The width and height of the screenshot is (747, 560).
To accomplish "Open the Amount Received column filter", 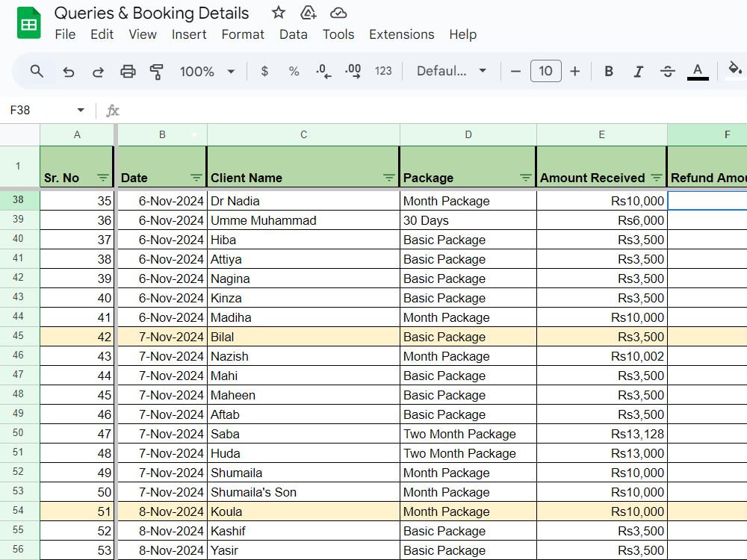I will tap(657, 178).
